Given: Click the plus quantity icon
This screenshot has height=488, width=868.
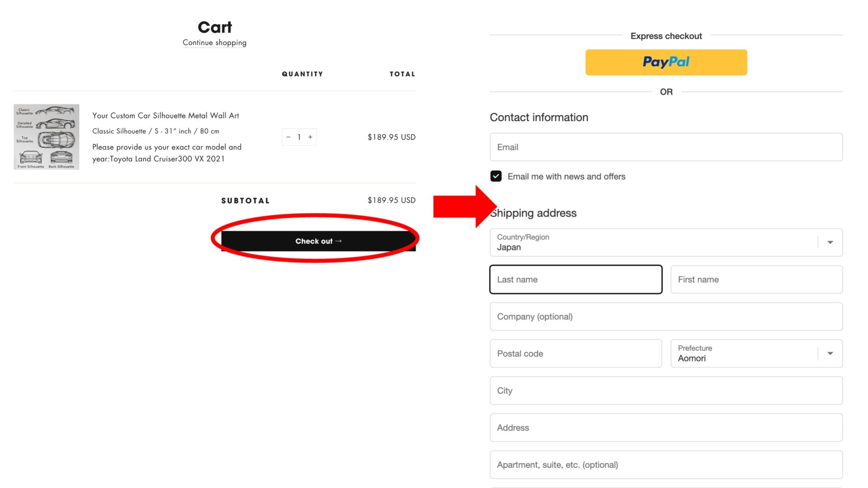Looking at the screenshot, I should 310,137.
